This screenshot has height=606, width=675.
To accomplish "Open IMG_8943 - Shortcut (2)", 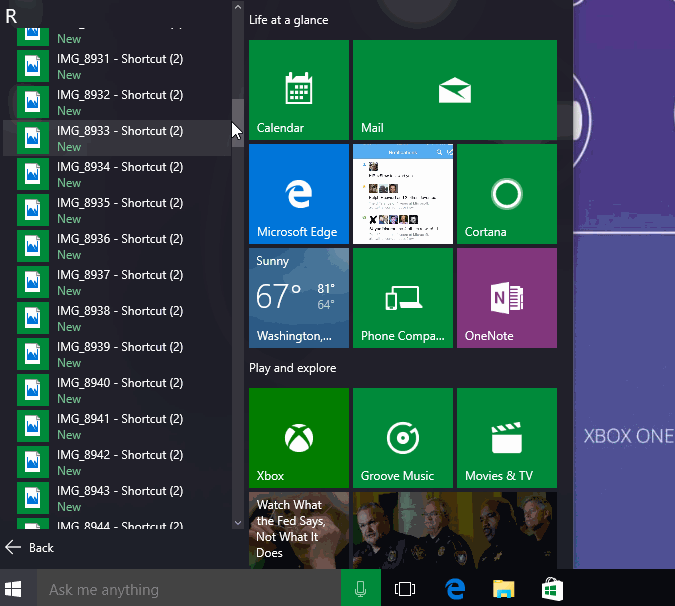I will 117,498.
